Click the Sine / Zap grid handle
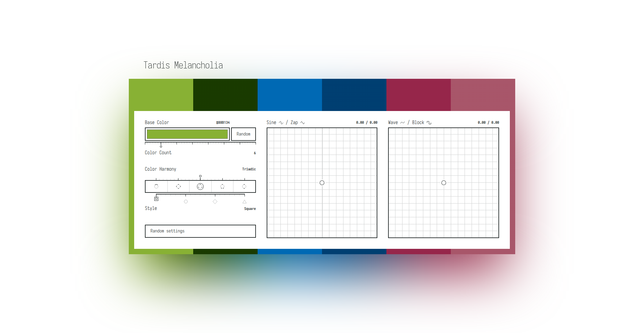 tap(322, 183)
